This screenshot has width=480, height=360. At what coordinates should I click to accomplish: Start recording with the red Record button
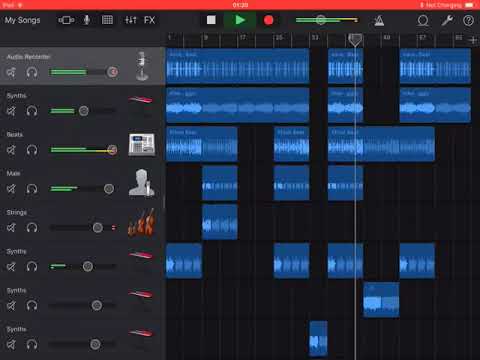pos(268,20)
